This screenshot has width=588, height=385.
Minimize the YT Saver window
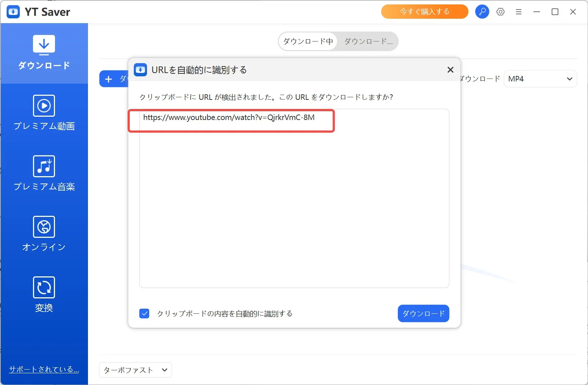(x=537, y=12)
